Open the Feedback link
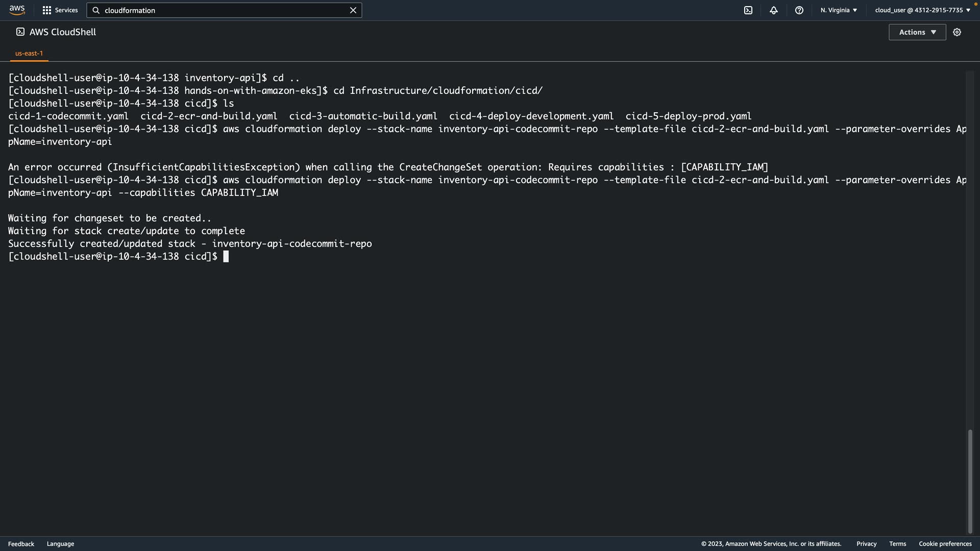 (x=21, y=544)
